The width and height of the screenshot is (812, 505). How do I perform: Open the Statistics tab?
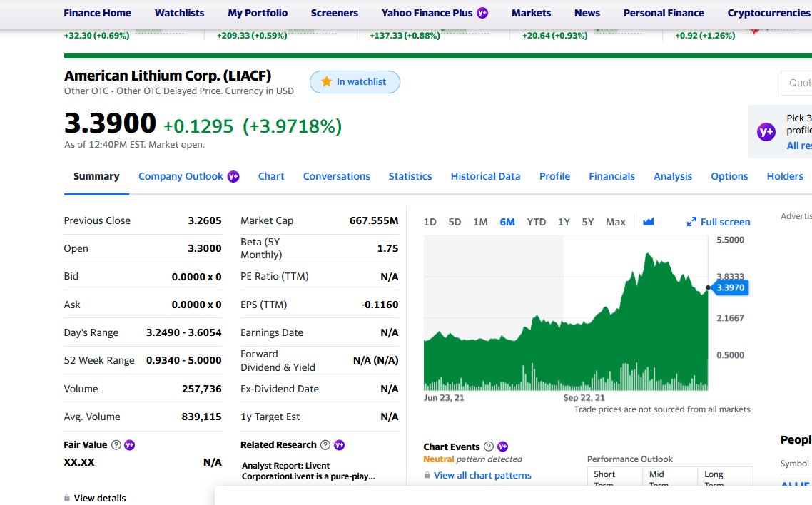[x=410, y=176]
